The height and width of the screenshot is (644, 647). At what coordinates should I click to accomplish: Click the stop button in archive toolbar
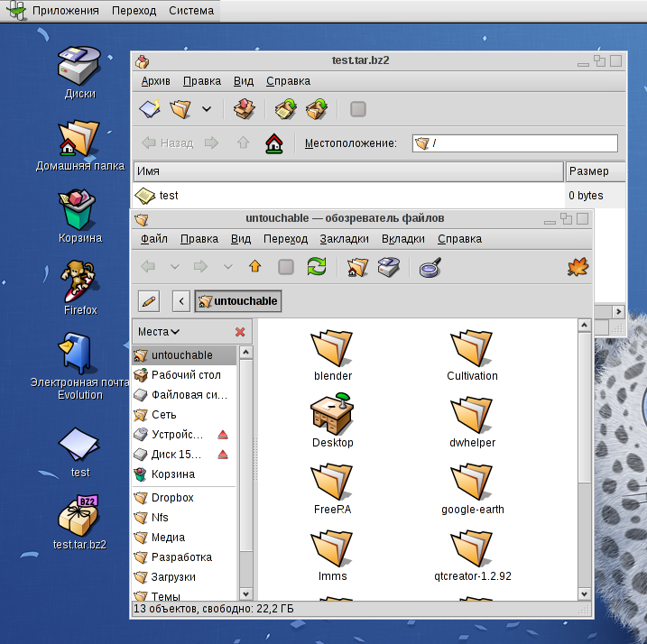357,109
